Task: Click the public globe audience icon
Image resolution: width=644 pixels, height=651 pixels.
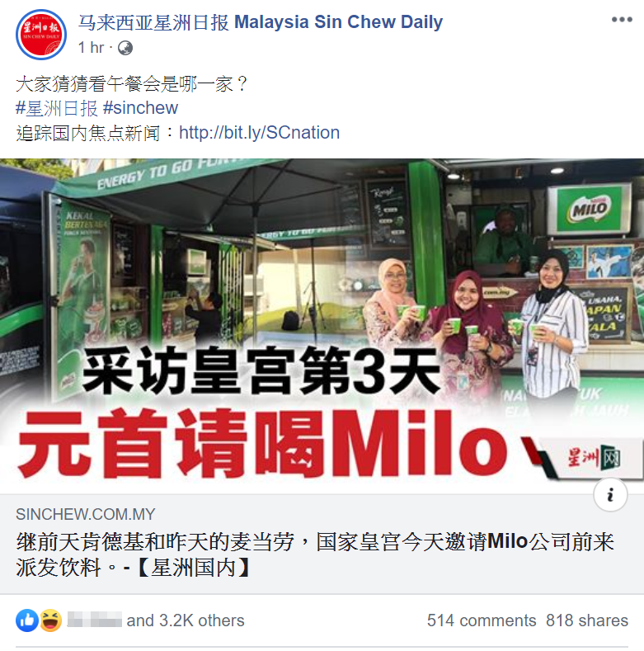Action: click(x=125, y=48)
